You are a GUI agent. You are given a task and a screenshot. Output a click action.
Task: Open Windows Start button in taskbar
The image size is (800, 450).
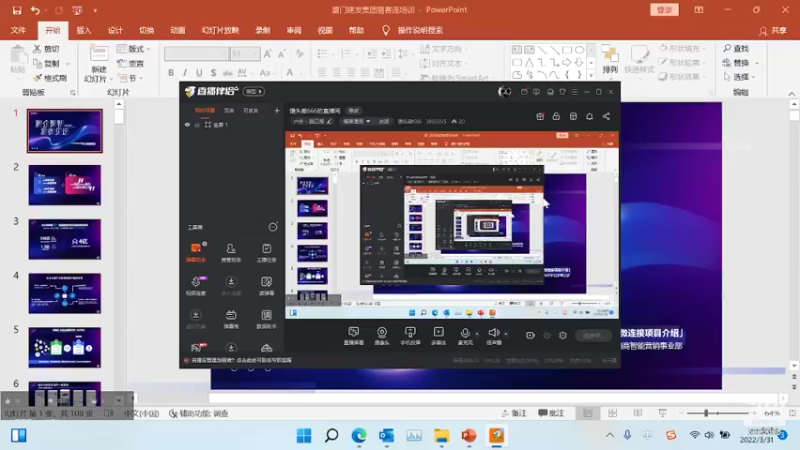[x=304, y=435]
